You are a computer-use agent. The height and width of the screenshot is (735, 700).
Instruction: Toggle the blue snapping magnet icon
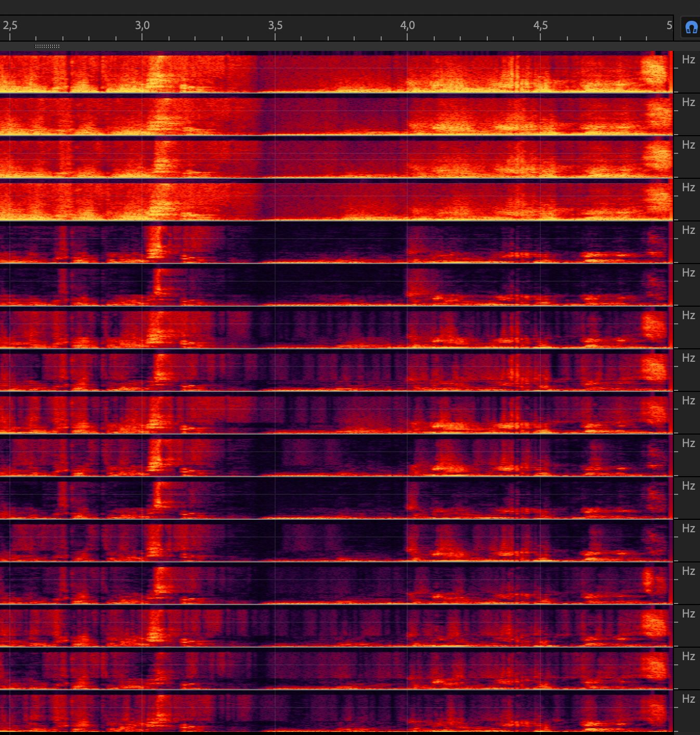[x=691, y=28]
